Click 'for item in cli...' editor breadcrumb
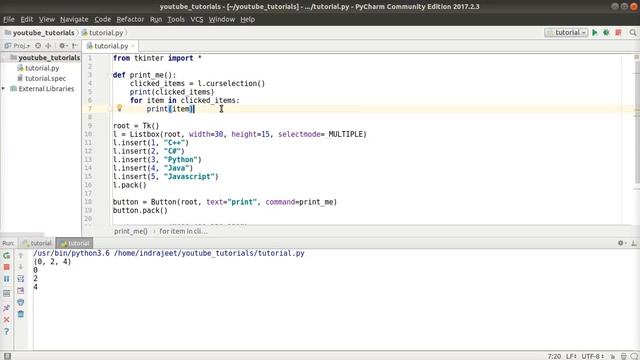Screen dimensions: 640x360 (183, 231)
